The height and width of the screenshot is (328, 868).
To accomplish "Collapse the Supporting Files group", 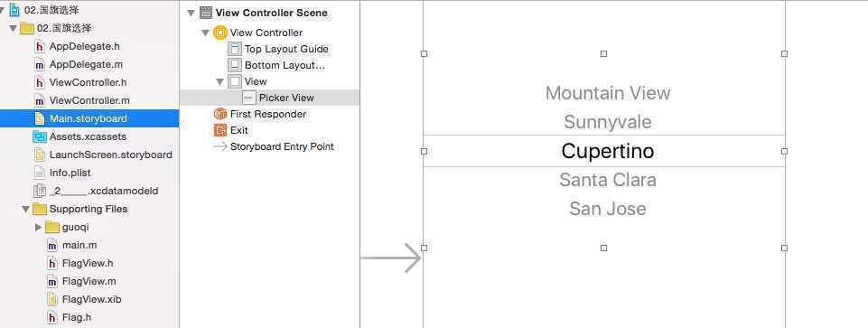I will click(x=25, y=210).
